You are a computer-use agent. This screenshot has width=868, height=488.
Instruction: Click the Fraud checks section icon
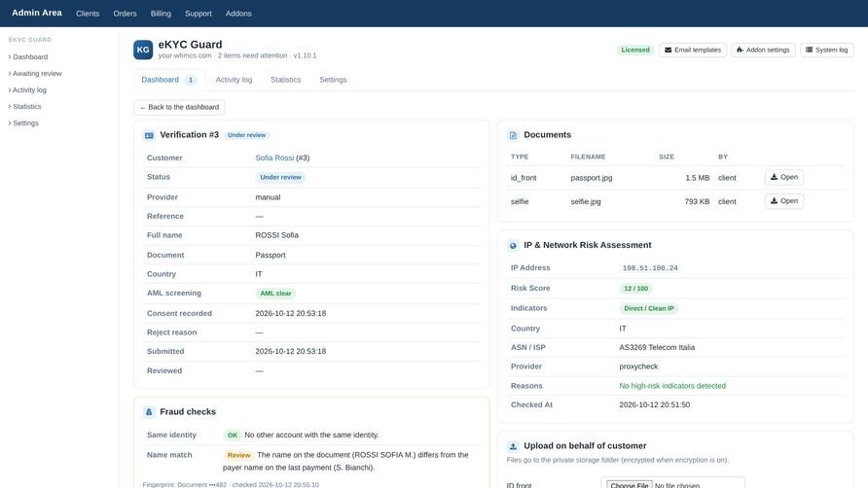tap(149, 411)
